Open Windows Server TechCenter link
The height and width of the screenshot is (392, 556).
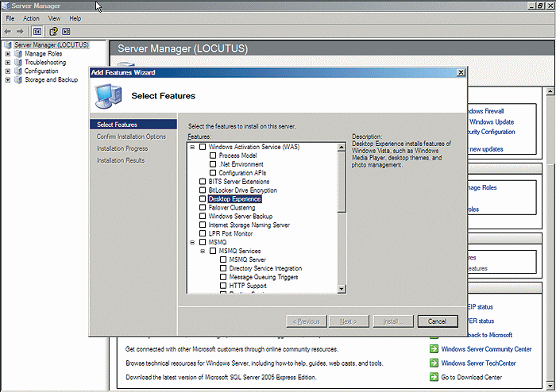[x=479, y=363]
